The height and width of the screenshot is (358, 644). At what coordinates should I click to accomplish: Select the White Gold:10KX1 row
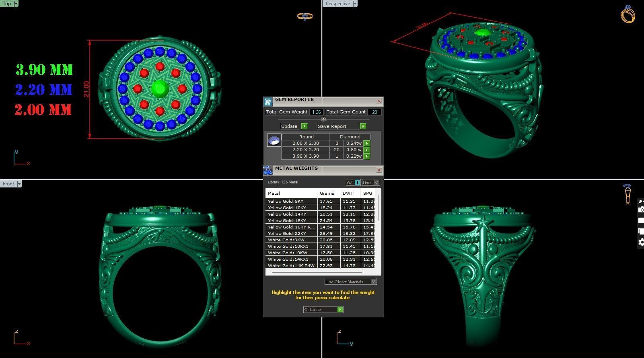tap(320, 246)
